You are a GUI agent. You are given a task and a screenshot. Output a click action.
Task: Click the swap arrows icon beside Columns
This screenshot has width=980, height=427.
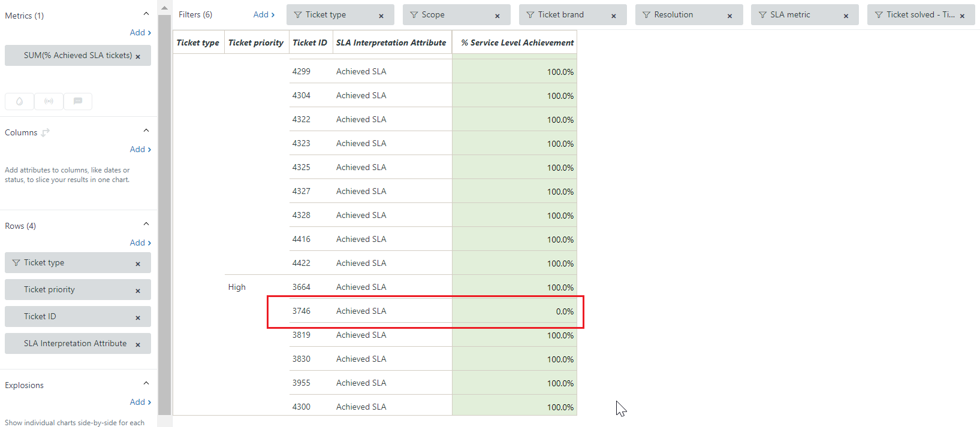pos(46,132)
